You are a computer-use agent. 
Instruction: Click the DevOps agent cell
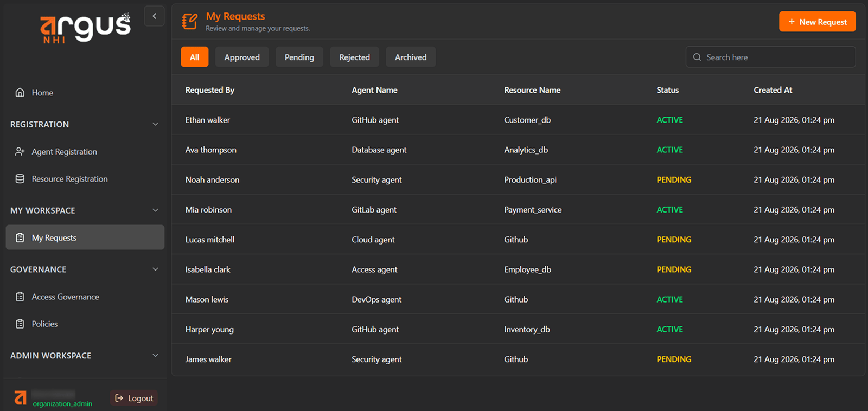click(376, 299)
